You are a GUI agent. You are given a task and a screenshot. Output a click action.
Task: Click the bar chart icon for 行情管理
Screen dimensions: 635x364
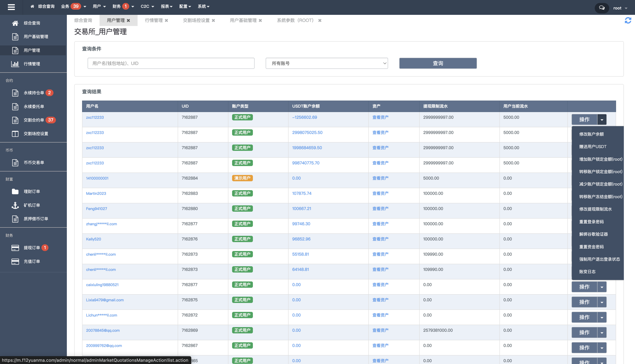(x=15, y=64)
